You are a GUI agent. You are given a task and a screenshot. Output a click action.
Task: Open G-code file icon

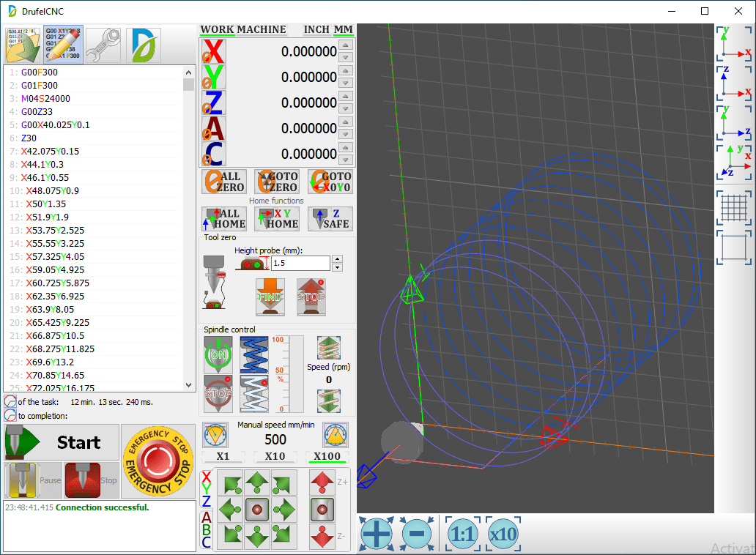point(23,45)
